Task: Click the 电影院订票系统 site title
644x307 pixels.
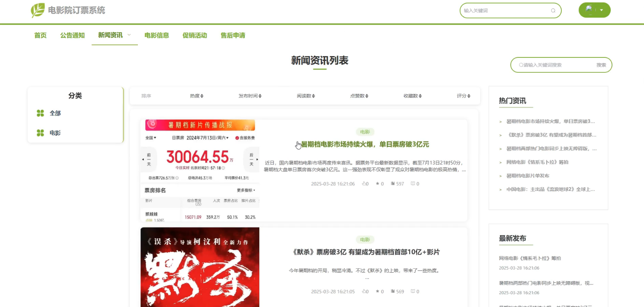Action: (77, 10)
